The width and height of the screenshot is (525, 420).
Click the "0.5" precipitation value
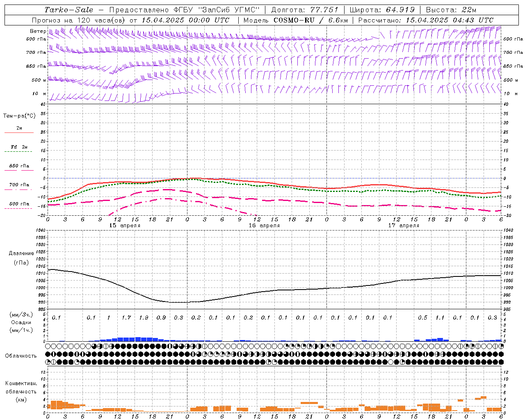tap(422, 318)
